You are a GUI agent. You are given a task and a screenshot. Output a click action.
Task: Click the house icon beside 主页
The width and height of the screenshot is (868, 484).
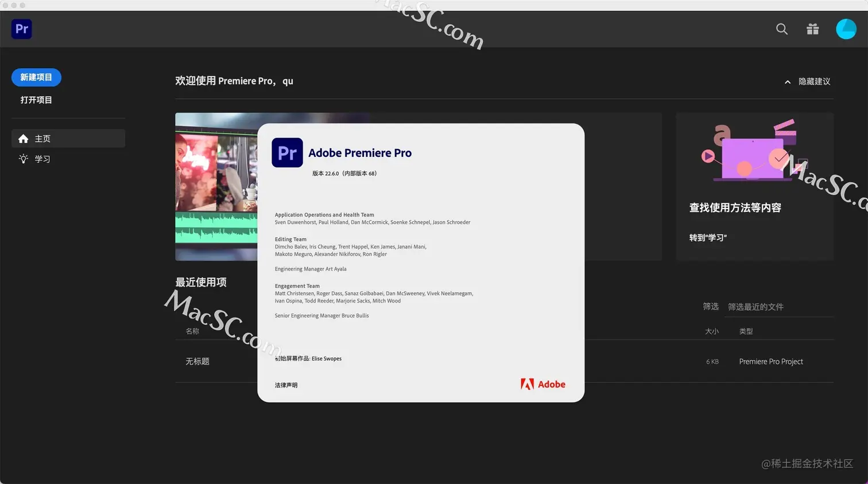(x=23, y=139)
